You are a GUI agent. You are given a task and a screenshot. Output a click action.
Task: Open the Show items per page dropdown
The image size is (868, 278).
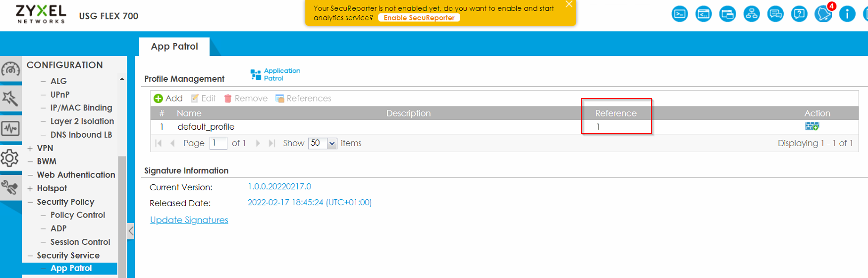332,143
